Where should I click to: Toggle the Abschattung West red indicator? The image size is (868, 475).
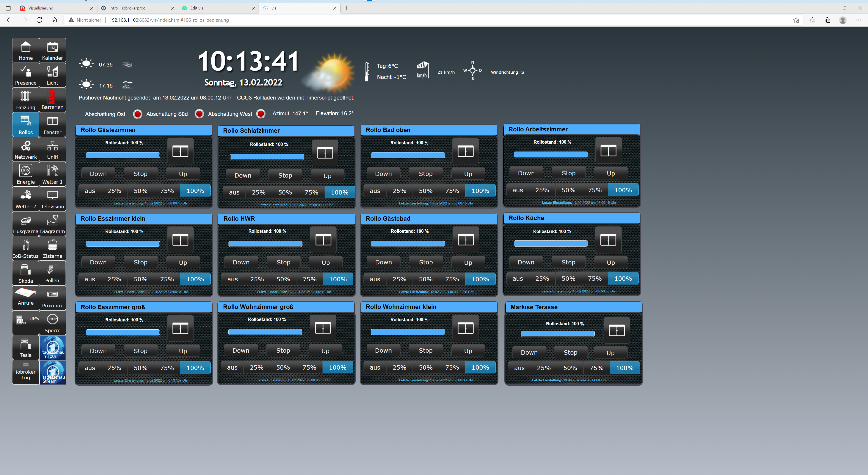[261, 114]
